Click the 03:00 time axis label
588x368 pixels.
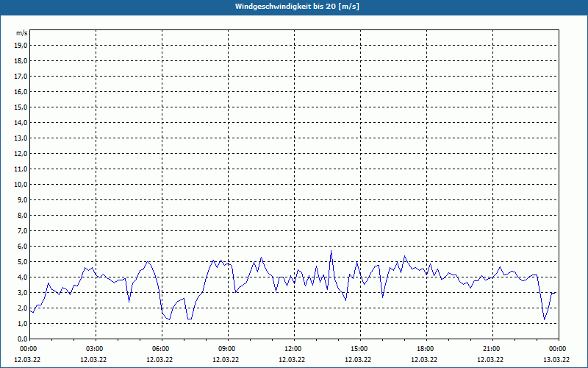(95, 349)
